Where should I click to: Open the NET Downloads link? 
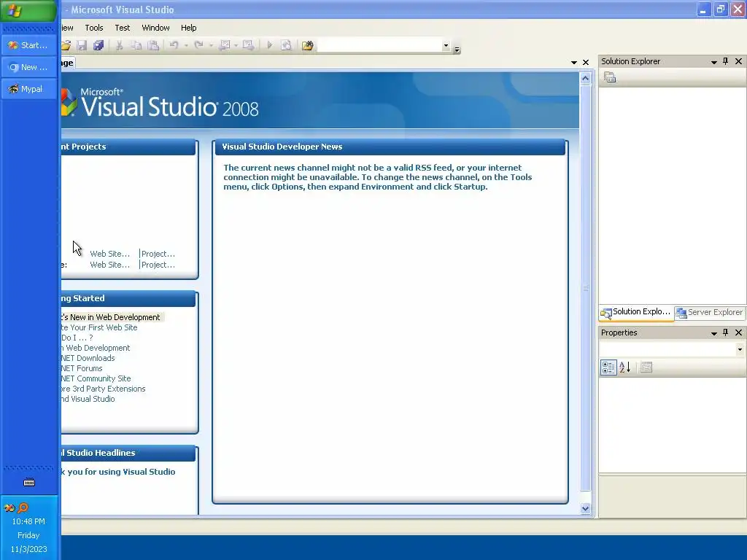click(x=88, y=358)
